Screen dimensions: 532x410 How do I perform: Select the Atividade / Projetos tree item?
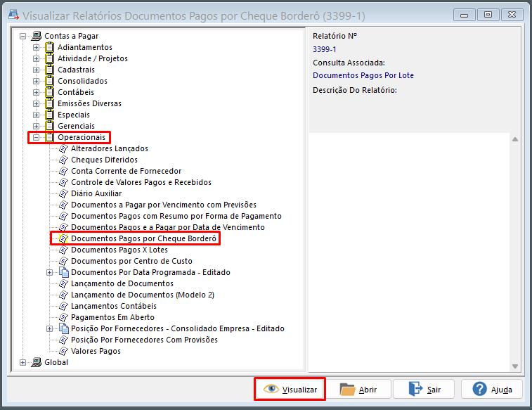(93, 58)
